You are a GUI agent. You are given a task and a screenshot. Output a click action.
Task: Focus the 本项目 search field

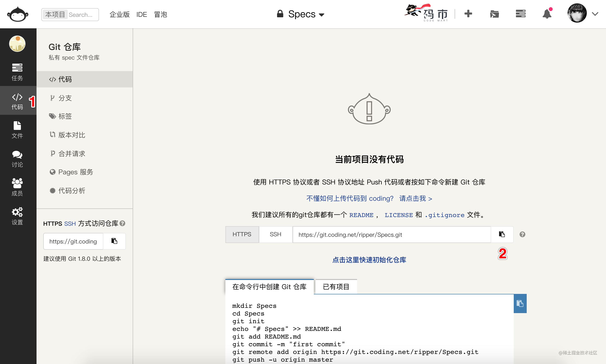pyautogui.click(x=70, y=14)
